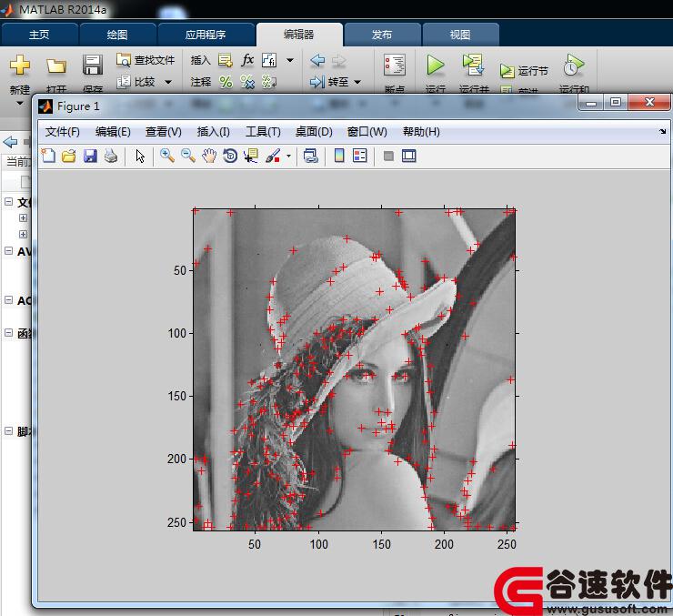The width and height of the screenshot is (673, 616).
Task: Toggle the Zoom In tool
Action: pyautogui.click(x=167, y=156)
